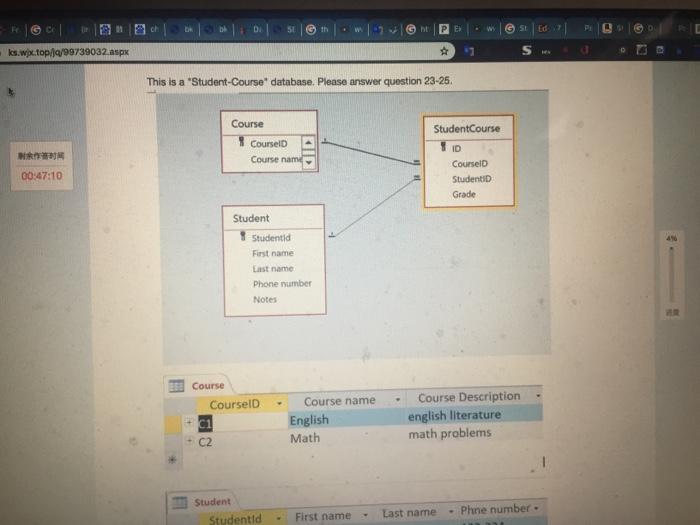Screen dimensions: 700x525
Task: Select the C1 cell in the Course datasheet
Action: click(x=243, y=423)
